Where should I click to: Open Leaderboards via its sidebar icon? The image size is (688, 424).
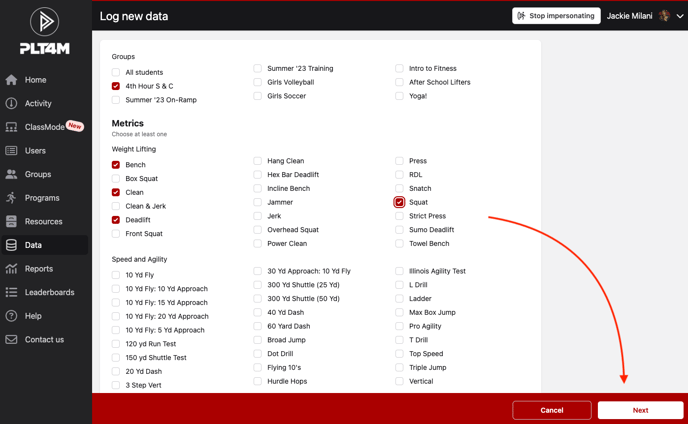[12, 292]
